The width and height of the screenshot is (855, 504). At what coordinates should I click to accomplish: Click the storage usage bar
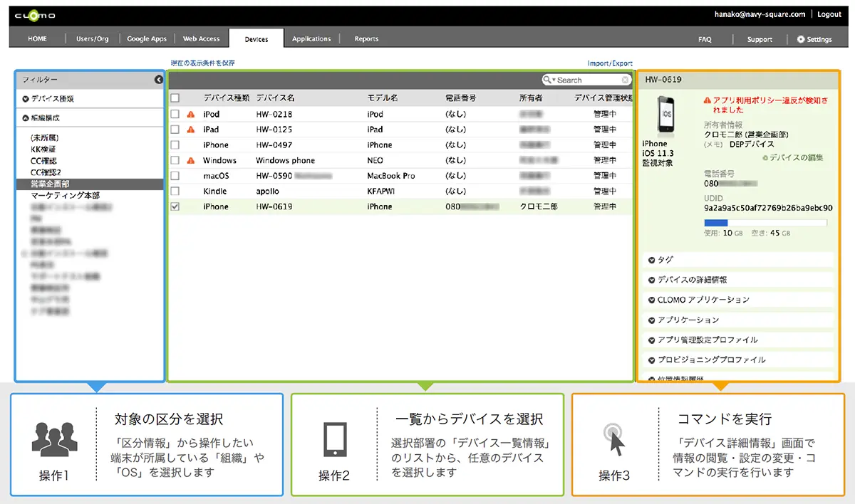click(x=765, y=223)
